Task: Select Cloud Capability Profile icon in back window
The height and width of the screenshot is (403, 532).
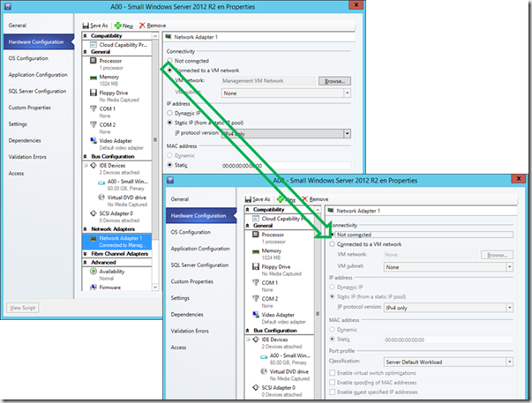Action: [x=94, y=45]
